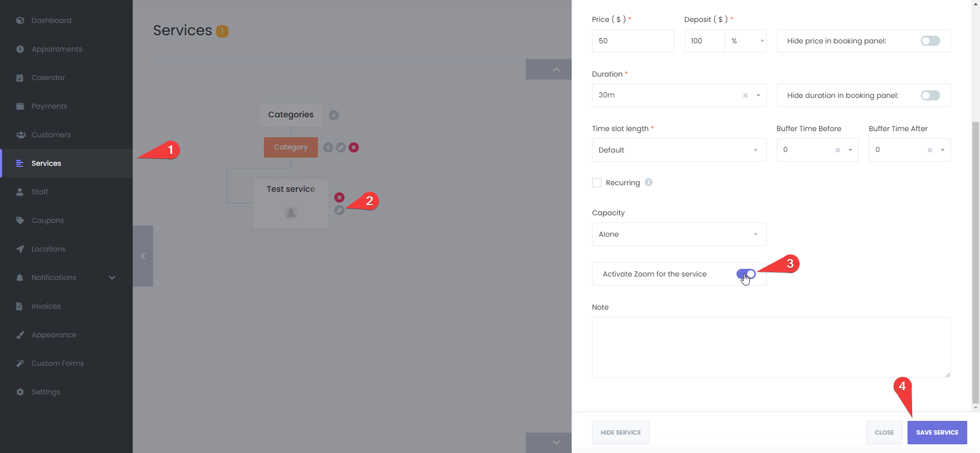The height and width of the screenshot is (453, 980).
Task: Disable the Activate Zoom for the service switch
Action: (746, 274)
